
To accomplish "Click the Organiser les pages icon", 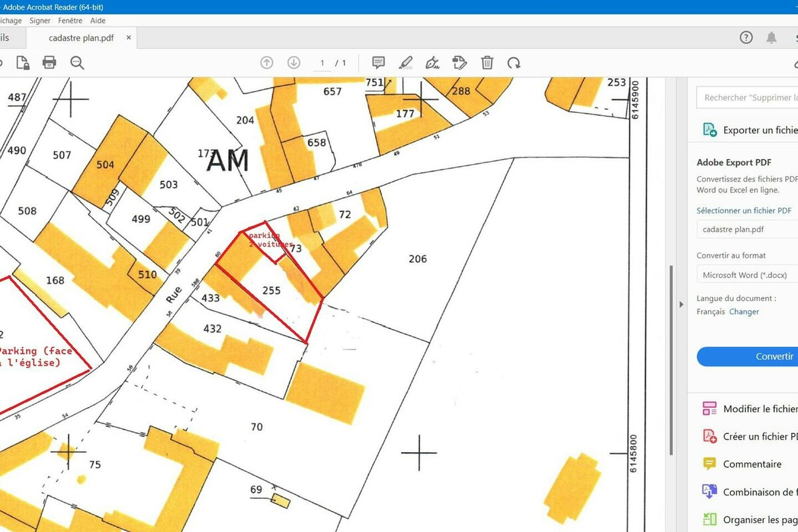I will tap(710, 519).
